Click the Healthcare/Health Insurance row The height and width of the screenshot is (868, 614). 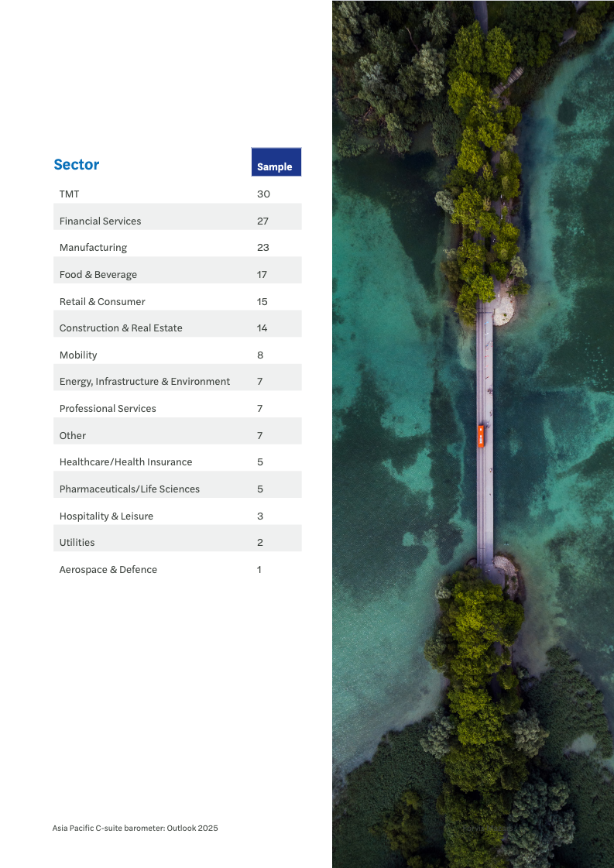tap(125, 462)
